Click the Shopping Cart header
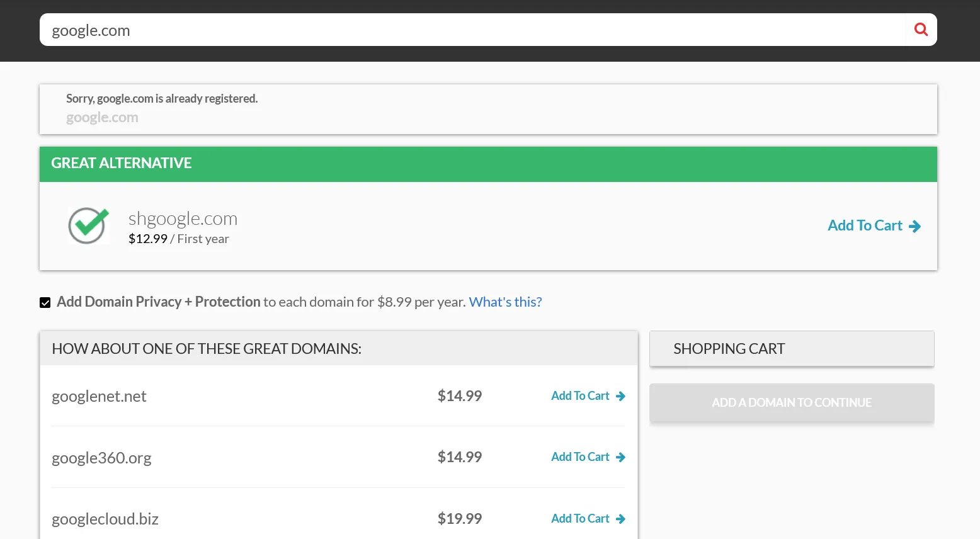Image resolution: width=980 pixels, height=539 pixels. click(x=792, y=349)
